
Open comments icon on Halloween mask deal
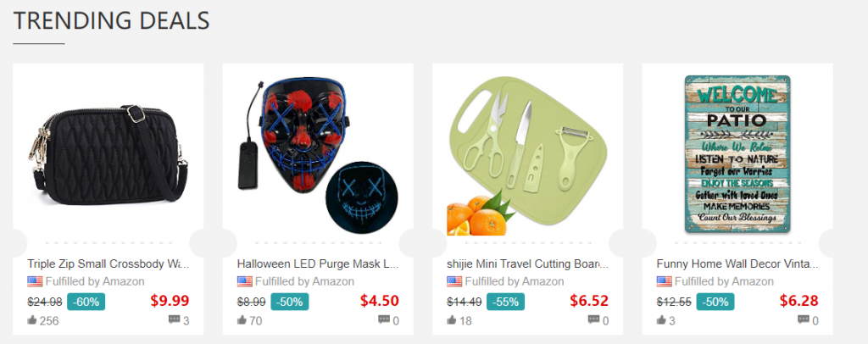[384, 319]
